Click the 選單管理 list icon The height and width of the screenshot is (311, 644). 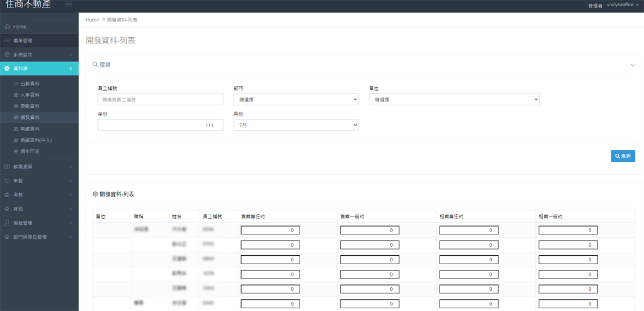tap(7, 41)
